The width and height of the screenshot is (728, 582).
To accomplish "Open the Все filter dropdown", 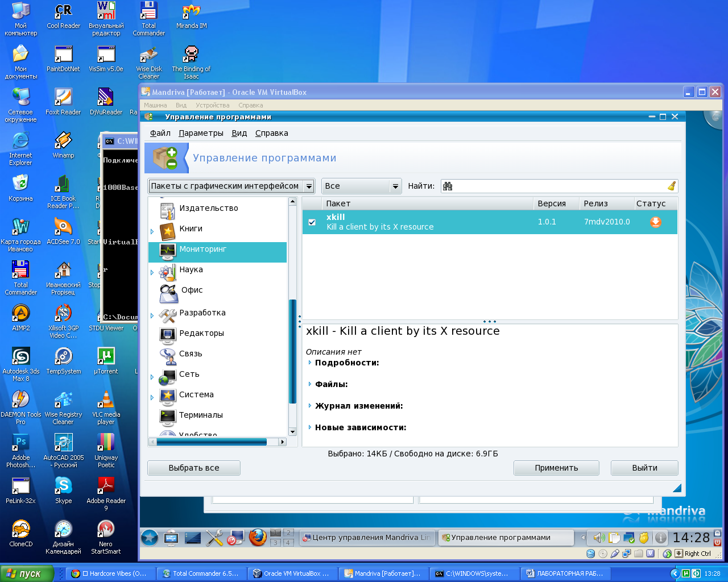I will click(x=362, y=186).
